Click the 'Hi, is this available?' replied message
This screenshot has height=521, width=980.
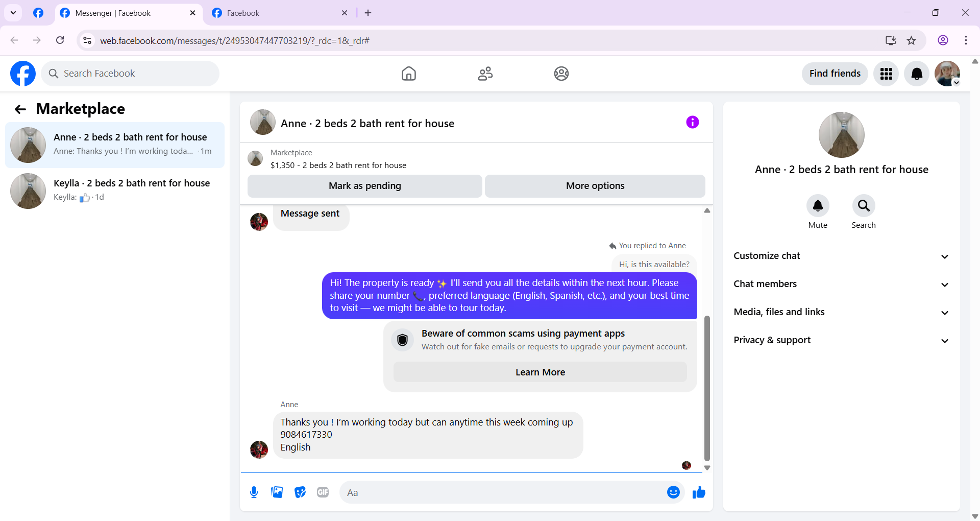[x=654, y=264]
